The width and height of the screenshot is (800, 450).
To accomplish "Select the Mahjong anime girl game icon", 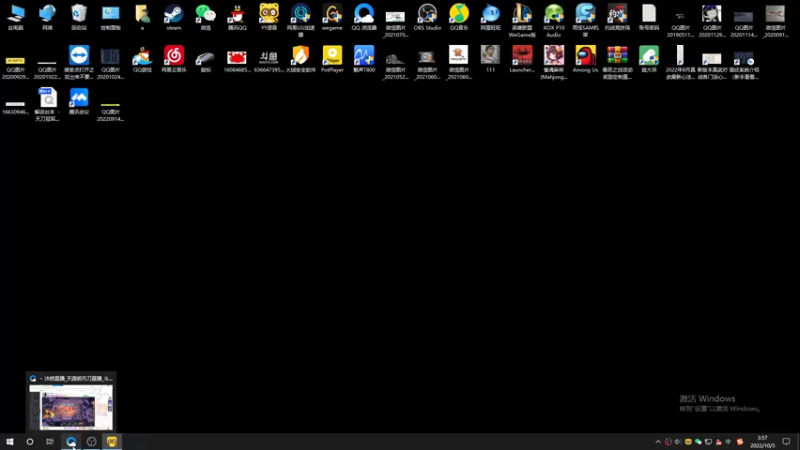I will coord(554,62).
